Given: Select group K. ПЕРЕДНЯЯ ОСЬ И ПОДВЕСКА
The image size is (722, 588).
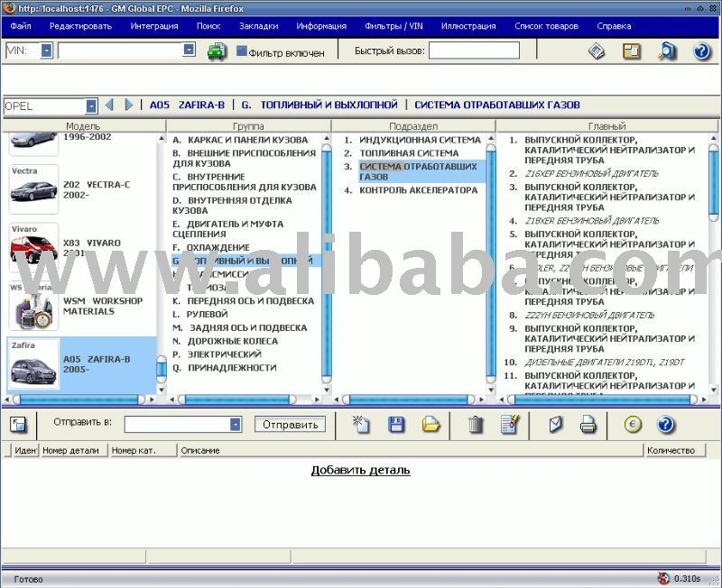Looking at the screenshot, I should coord(243,301).
